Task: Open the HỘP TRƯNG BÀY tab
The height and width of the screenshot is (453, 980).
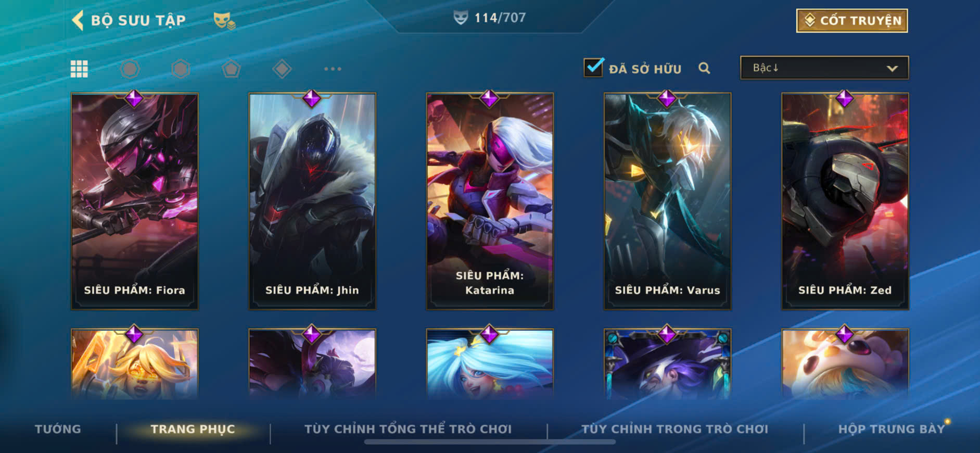Action: pos(891,429)
